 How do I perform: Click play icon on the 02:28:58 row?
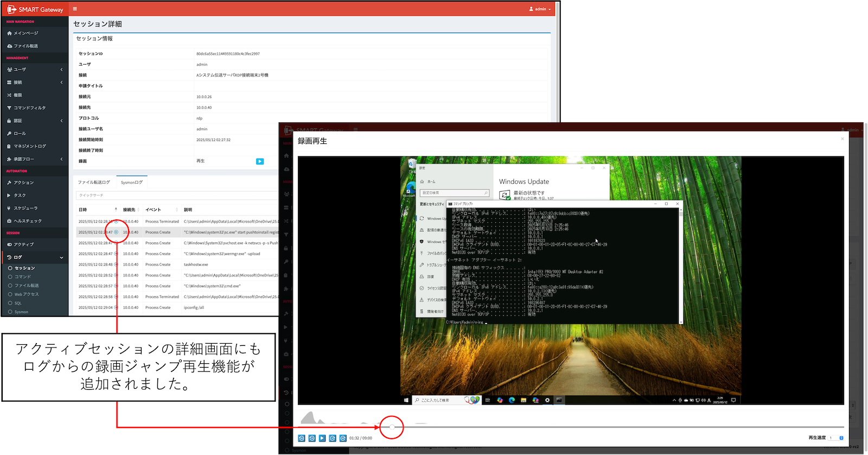point(116,297)
